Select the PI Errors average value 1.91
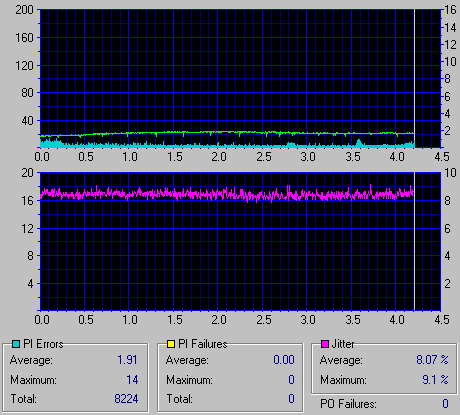 (x=127, y=360)
